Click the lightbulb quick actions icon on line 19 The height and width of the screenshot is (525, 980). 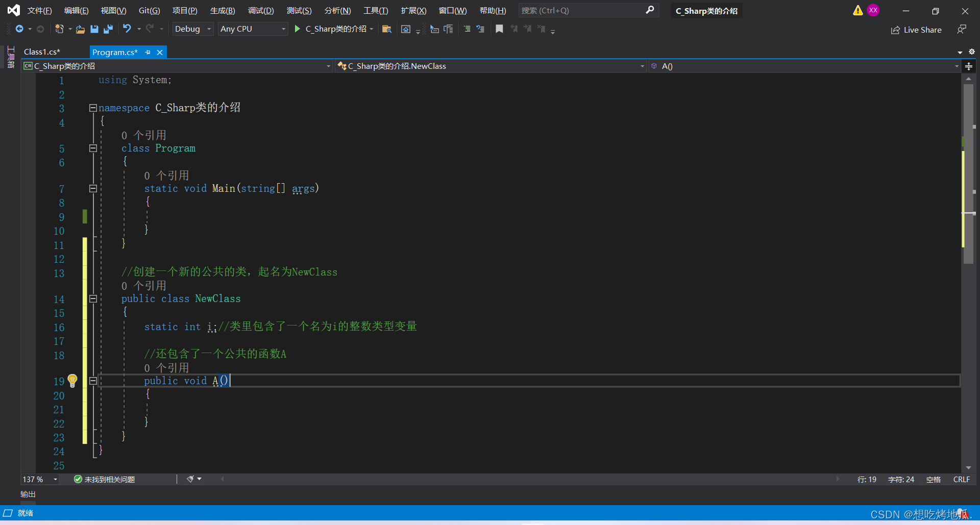pos(72,381)
